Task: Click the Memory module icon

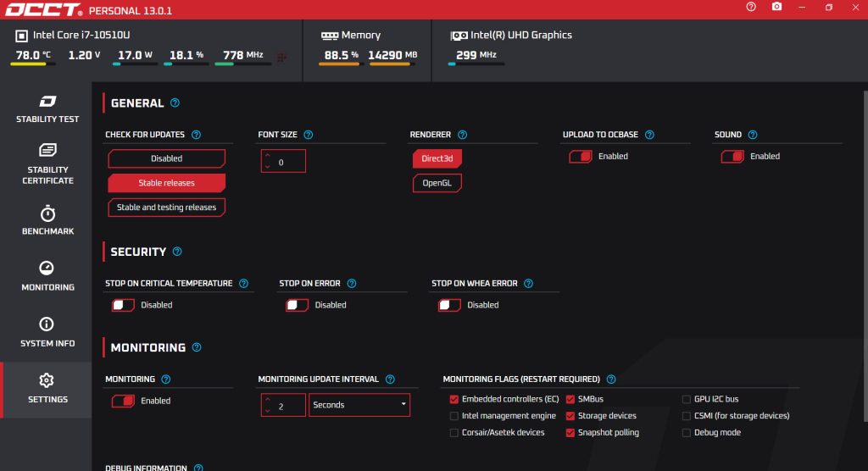Action: pyautogui.click(x=330, y=36)
